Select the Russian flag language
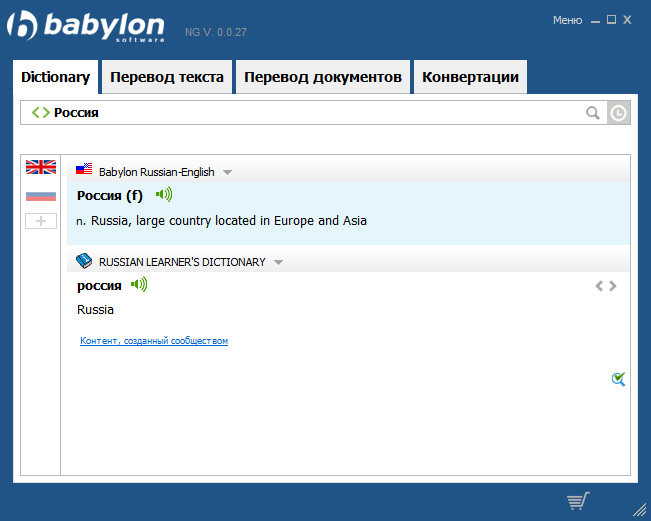The height and width of the screenshot is (521, 651). tap(41, 195)
